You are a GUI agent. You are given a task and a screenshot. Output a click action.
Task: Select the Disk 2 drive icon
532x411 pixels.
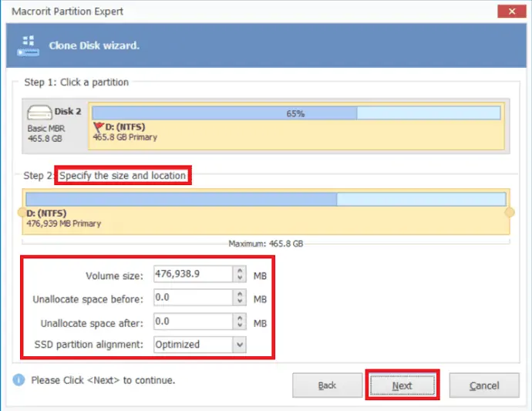[41, 113]
